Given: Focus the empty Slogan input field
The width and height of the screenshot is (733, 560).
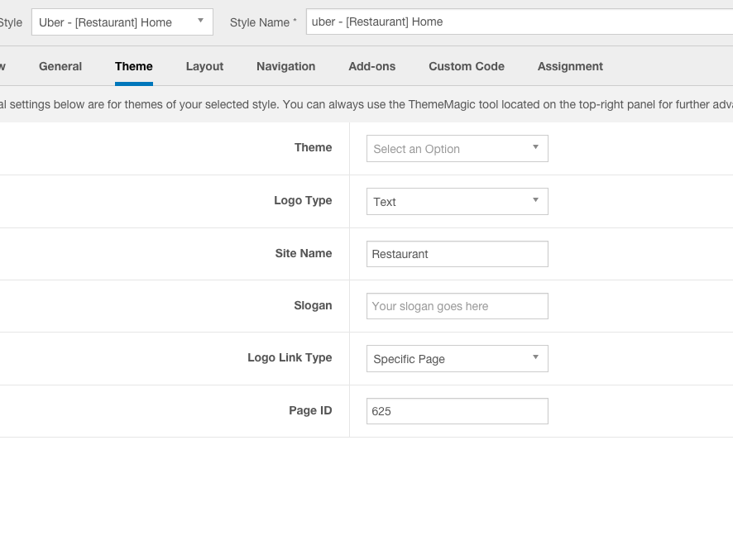Looking at the screenshot, I should pyautogui.click(x=457, y=306).
